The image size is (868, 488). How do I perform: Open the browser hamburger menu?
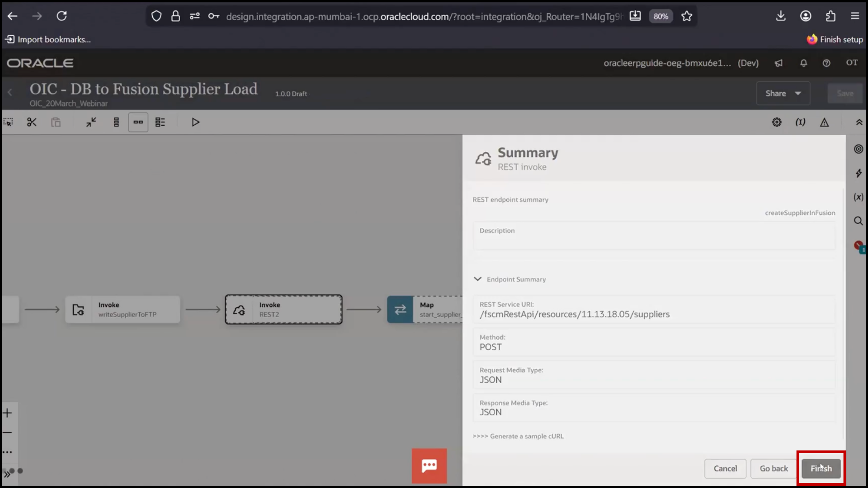855,16
